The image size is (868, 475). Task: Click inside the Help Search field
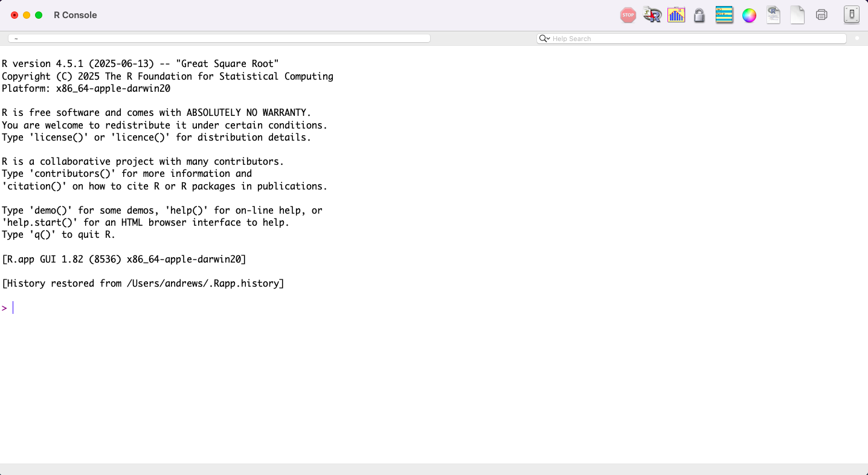[695, 39]
